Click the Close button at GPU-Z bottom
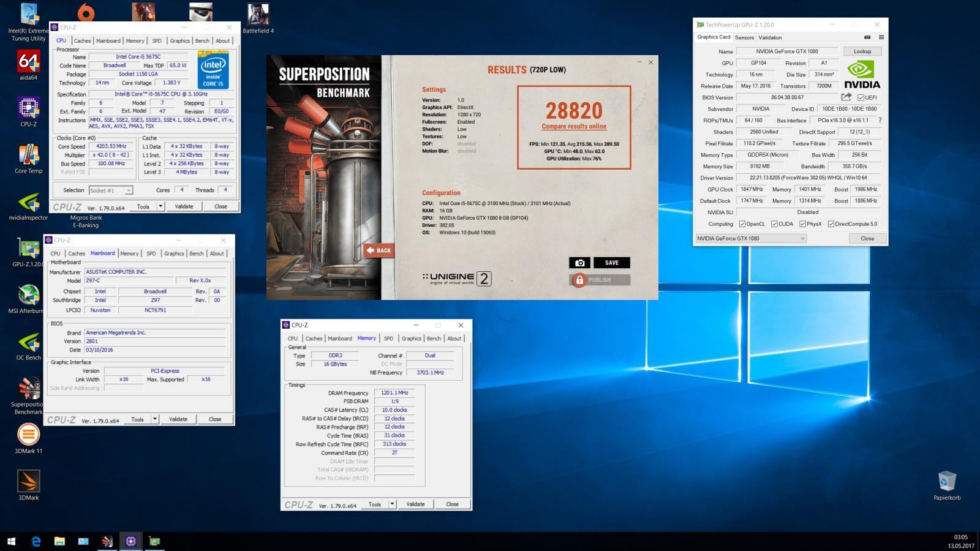This screenshot has width=980, height=551. (x=867, y=238)
